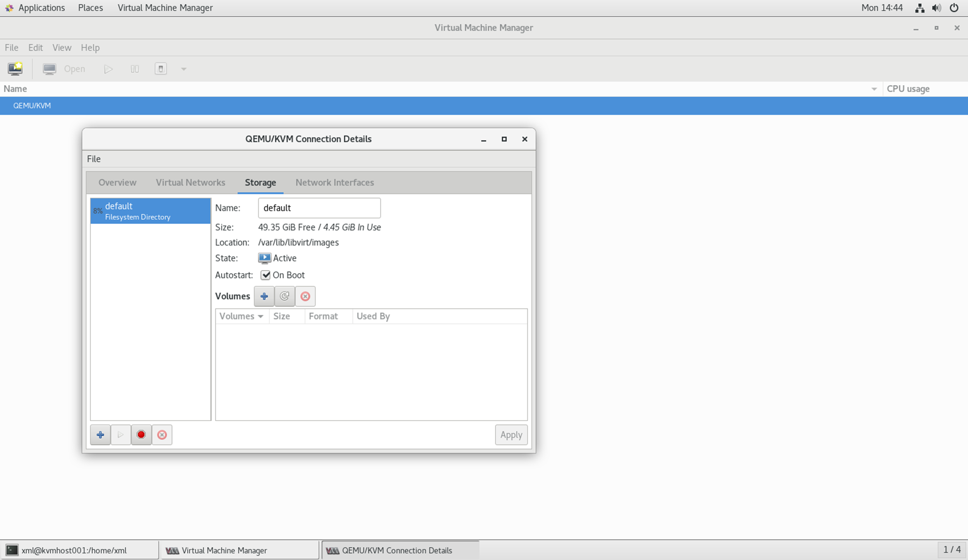Image resolution: width=968 pixels, height=560 pixels.
Task: Switch to the Virtual Networks tab
Action: pos(190,182)
